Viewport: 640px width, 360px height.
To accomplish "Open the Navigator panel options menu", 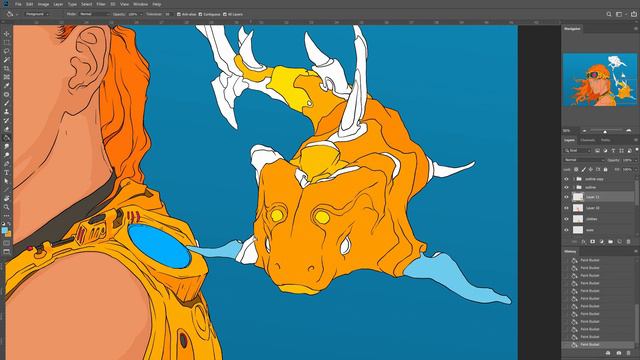I will [636, 29].
